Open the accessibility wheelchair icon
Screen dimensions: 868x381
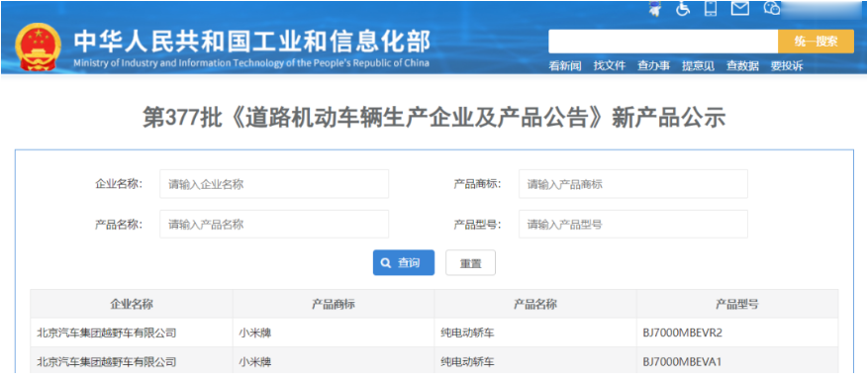click(x=683, y=8)
